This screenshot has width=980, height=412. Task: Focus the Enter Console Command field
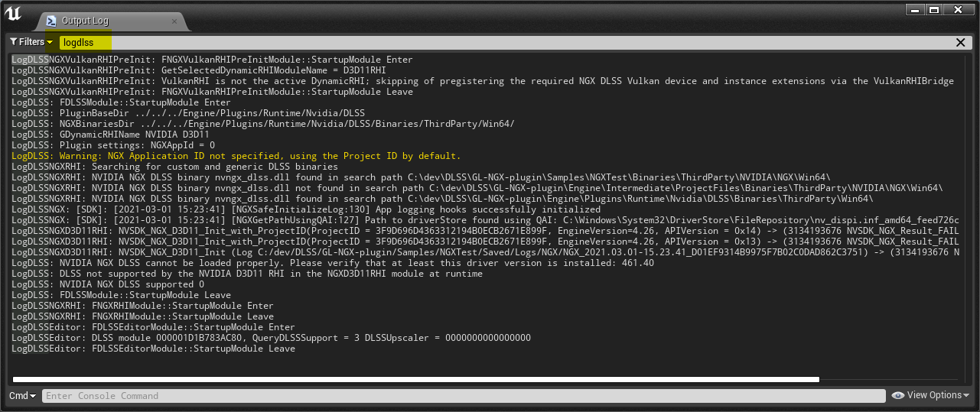click(464, 396)
